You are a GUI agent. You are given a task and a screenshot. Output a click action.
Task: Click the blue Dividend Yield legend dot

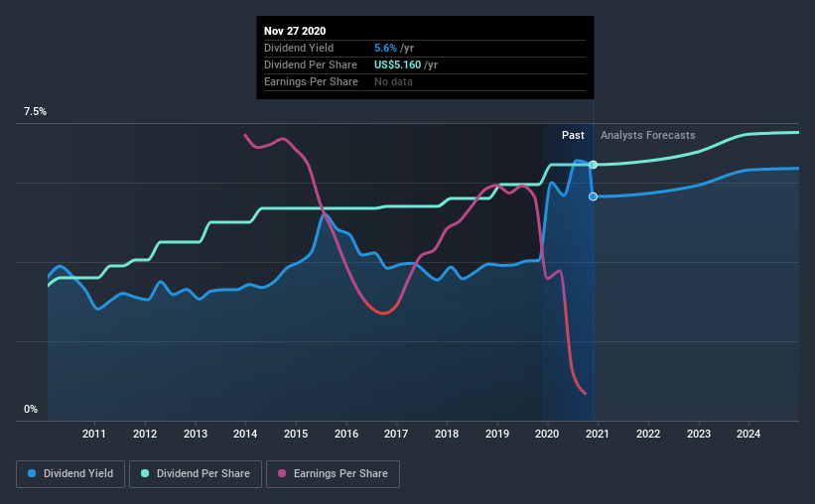click(x=32, y=473)
